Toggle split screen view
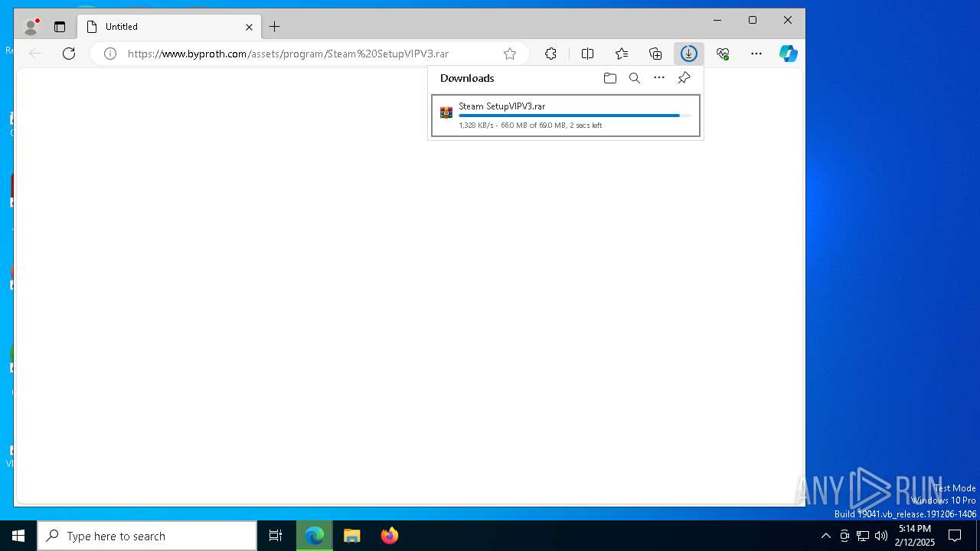The image size is (980, 551). (587, 54)
